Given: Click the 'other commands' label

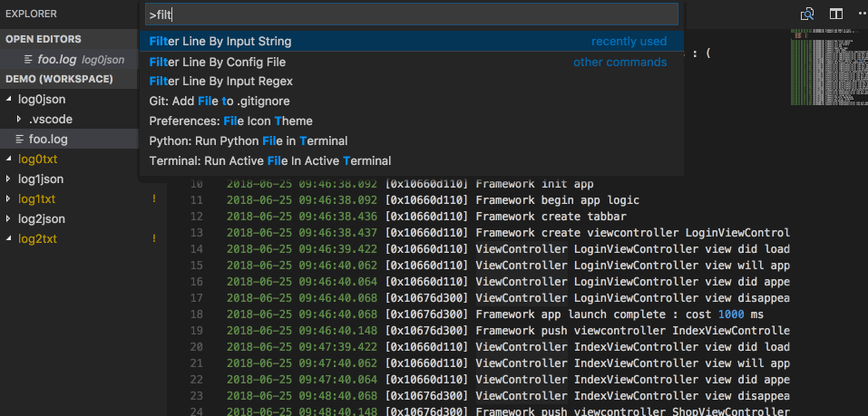Looking at the screenshot, I should tap(620, 62).
